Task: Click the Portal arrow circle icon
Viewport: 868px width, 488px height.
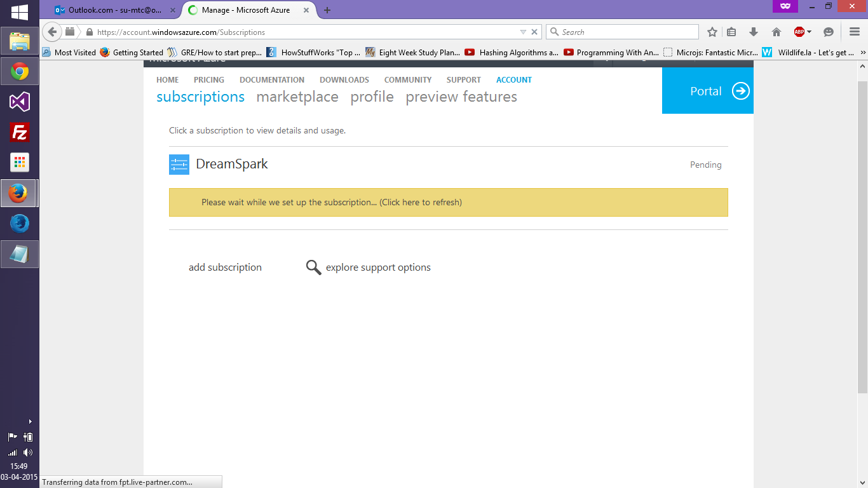Action: (741, 91)
